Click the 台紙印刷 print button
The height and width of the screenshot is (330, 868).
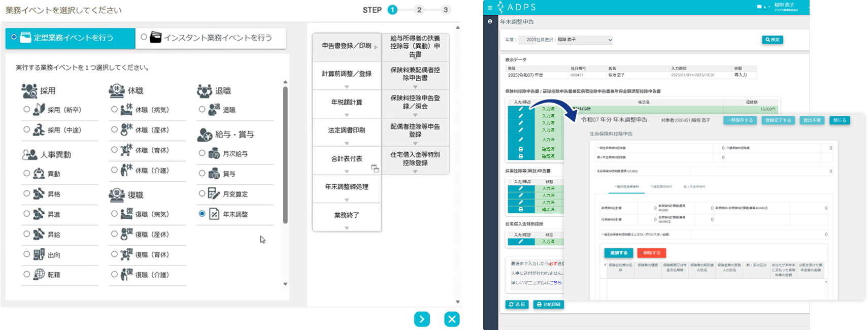tap(549, 305)
